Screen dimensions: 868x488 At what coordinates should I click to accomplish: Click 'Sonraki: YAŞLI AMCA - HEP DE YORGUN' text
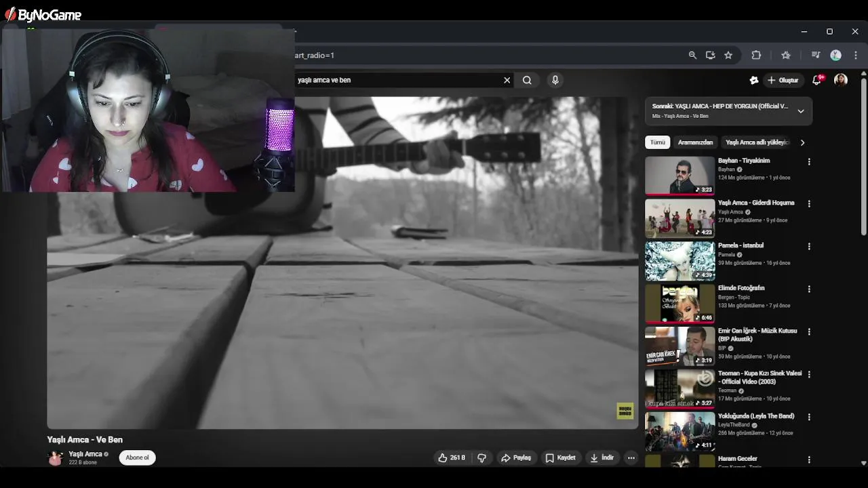(720, 106)
